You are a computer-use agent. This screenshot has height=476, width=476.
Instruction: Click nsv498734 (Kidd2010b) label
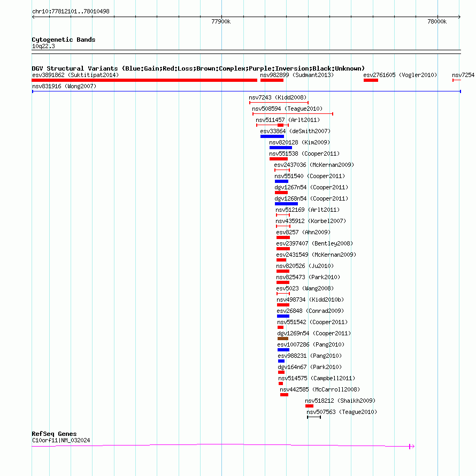(x=310, y=300)
